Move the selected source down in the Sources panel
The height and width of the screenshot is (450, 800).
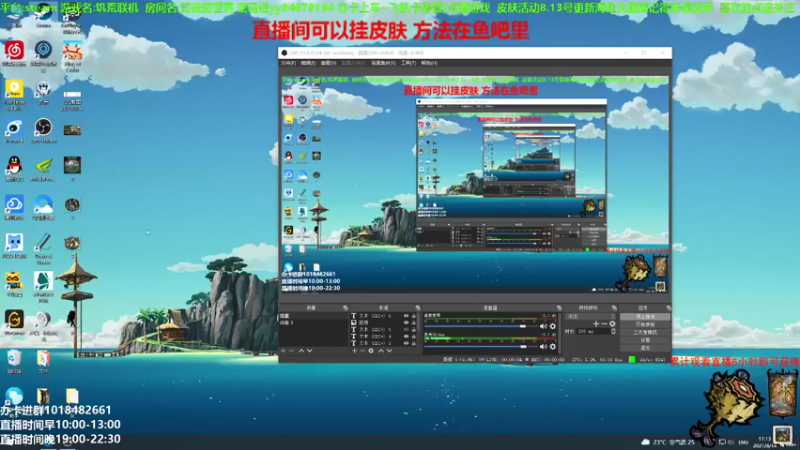(390, 351)
